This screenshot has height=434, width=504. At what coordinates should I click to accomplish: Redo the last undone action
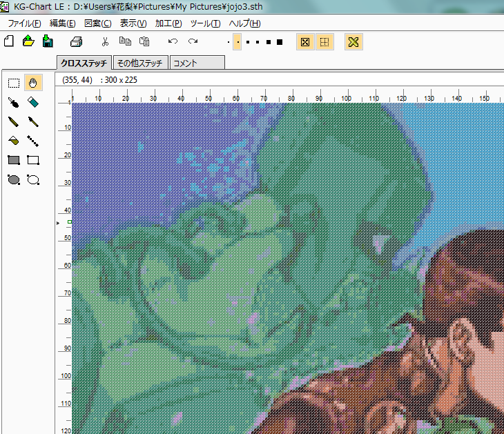coord(193,41)
